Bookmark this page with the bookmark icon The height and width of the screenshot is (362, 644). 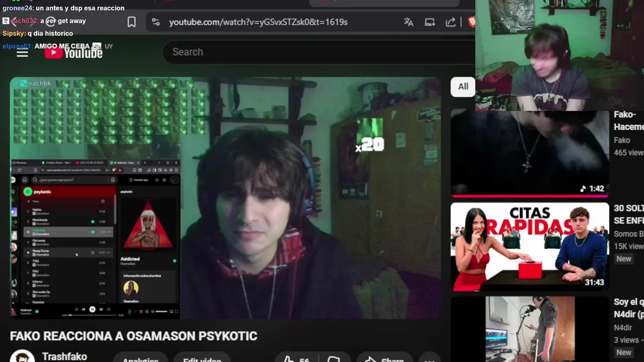131,22
